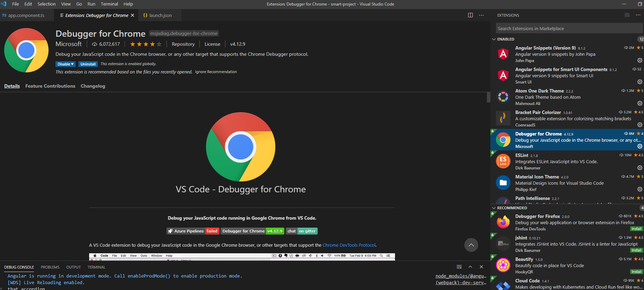Install the Debugger for Firefox extension
This screenshot has width=644, height=290.
coord(636,229)
